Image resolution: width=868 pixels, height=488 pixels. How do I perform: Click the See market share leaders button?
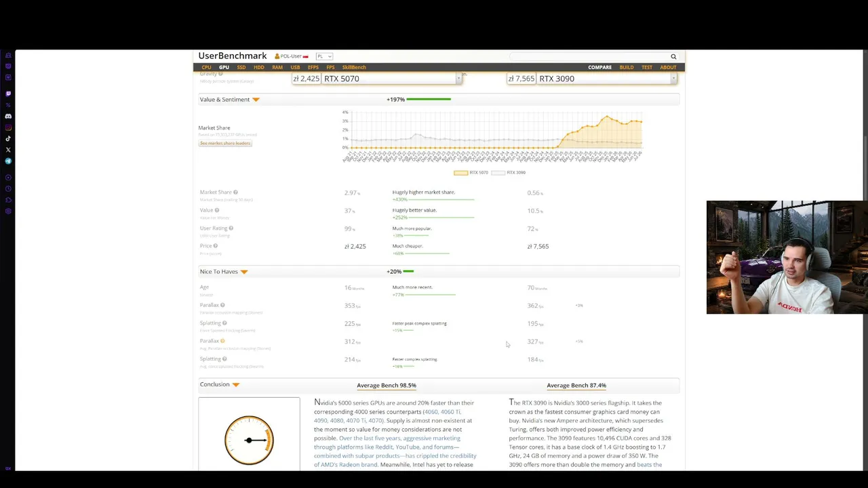coord(225,143)
